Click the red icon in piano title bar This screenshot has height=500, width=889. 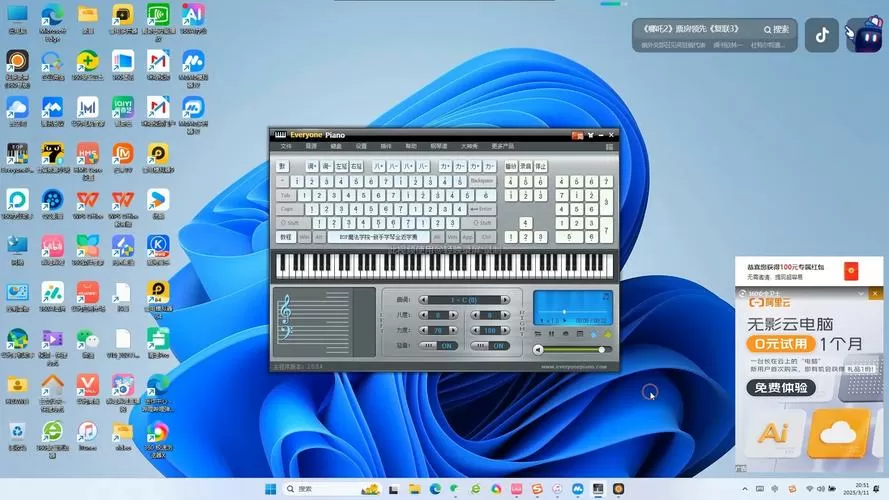[x=577, y=135]
